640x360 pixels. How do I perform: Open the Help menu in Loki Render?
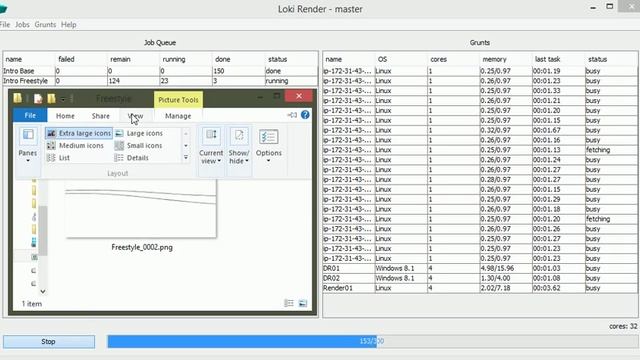tap(69, 24)
